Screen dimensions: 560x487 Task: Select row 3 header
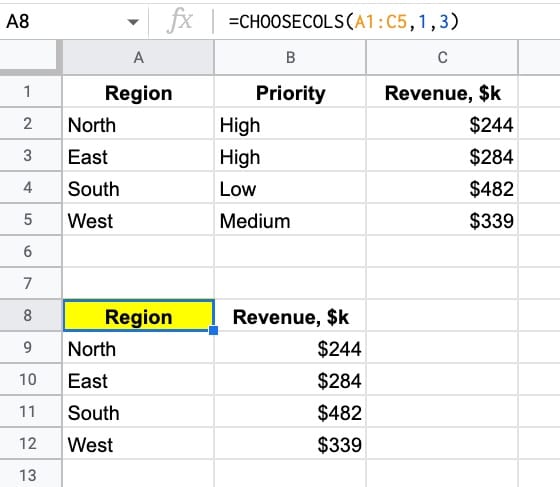[x=31, y=156]
